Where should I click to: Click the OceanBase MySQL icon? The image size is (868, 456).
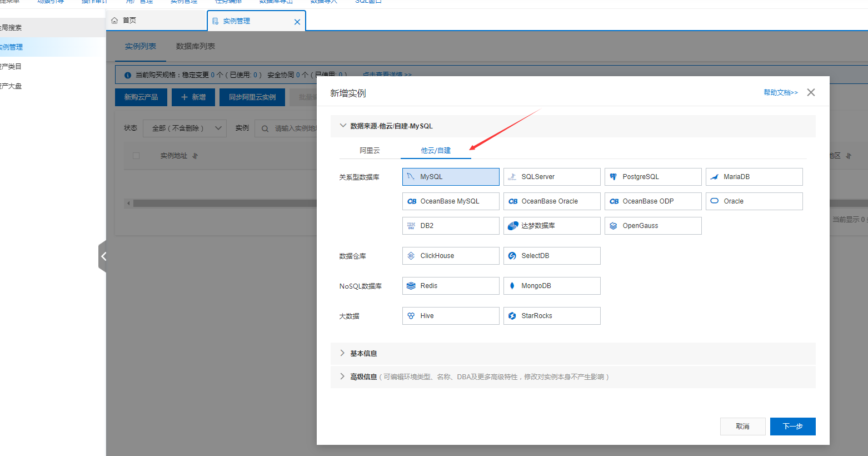(412, 201)
